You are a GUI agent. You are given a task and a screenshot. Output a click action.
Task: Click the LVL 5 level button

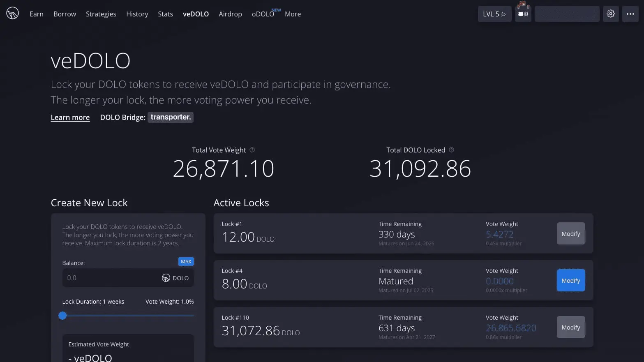[494, 14]
